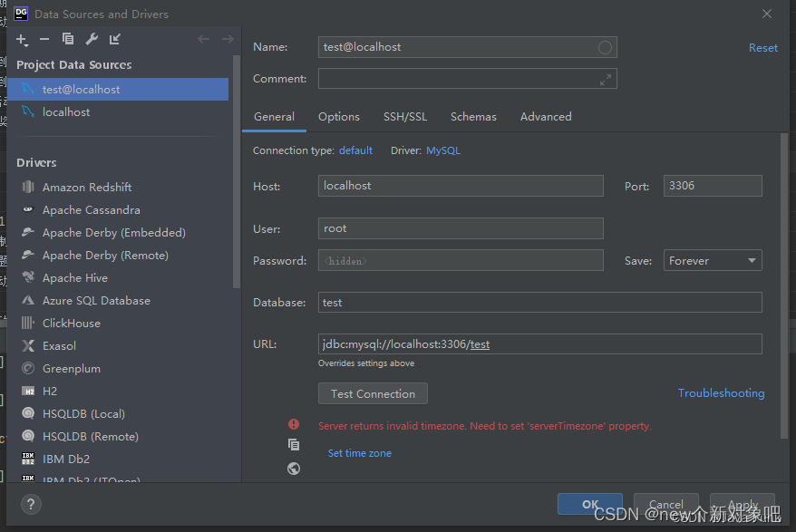Viewport: 796px width, 532px height.
Task: Focus the Host input field
Action: [x=461, y=186]
